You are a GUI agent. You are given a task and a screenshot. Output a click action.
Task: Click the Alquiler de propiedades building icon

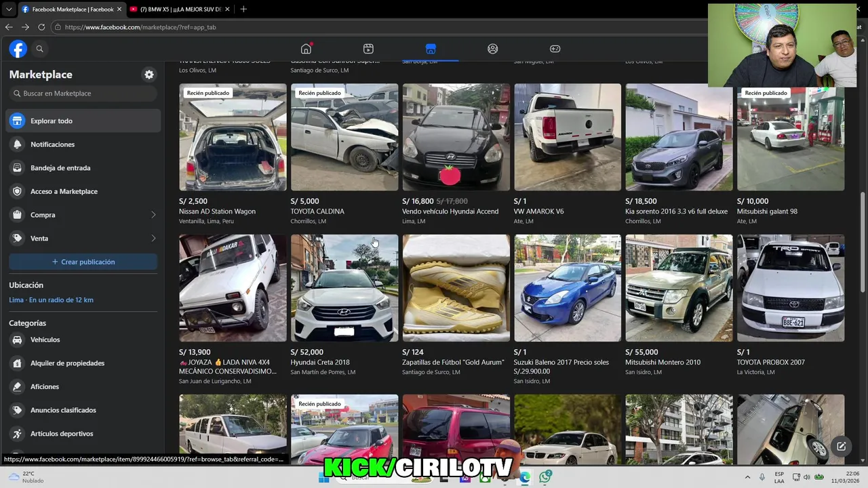pos(17,363)
